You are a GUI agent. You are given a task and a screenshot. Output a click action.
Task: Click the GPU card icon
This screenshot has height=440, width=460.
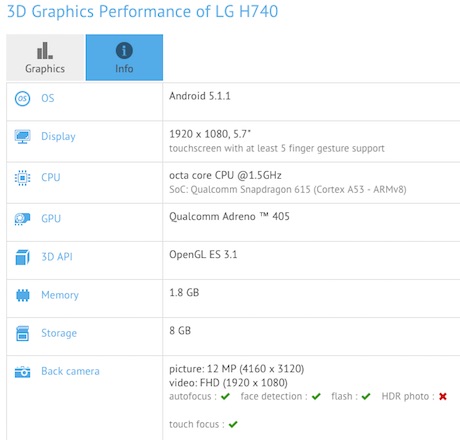point(22,219)
